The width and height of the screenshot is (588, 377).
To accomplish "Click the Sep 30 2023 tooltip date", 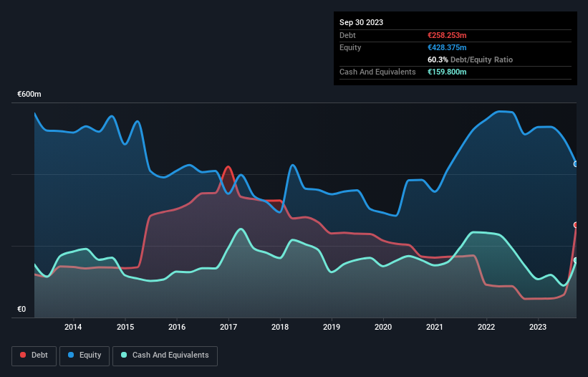I will (361, 22).
